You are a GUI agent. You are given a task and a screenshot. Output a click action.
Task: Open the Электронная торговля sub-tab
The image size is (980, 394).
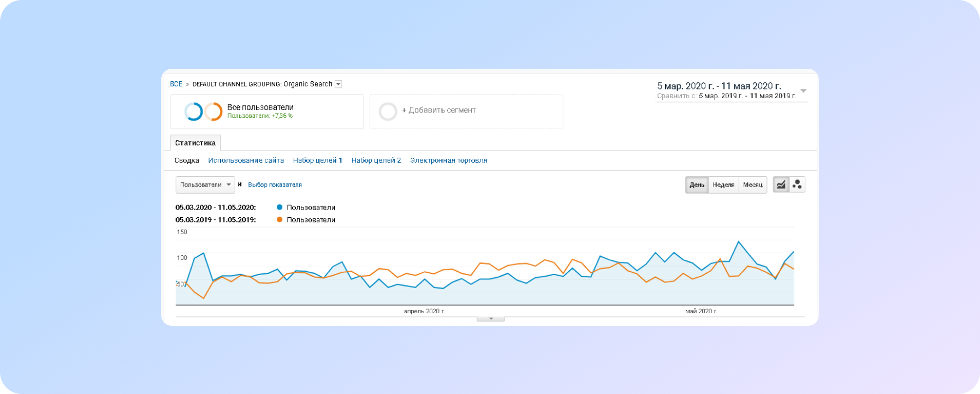tap(449, 160)
